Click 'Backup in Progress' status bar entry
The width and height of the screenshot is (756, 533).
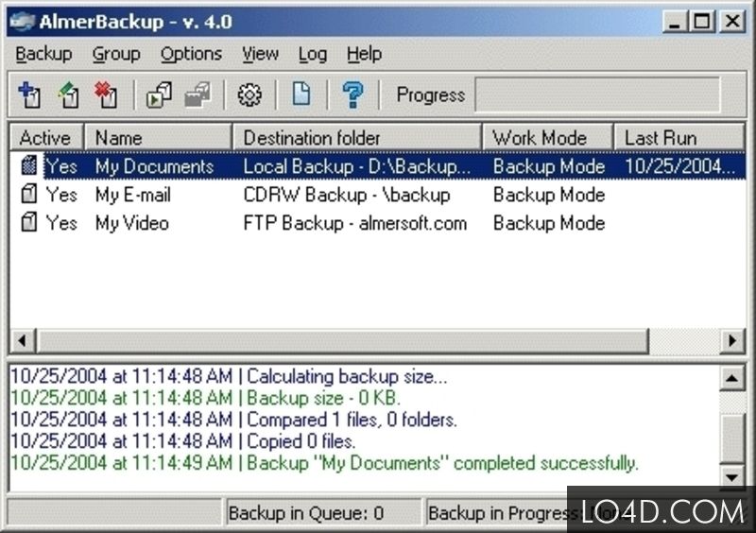click(499, 513)
